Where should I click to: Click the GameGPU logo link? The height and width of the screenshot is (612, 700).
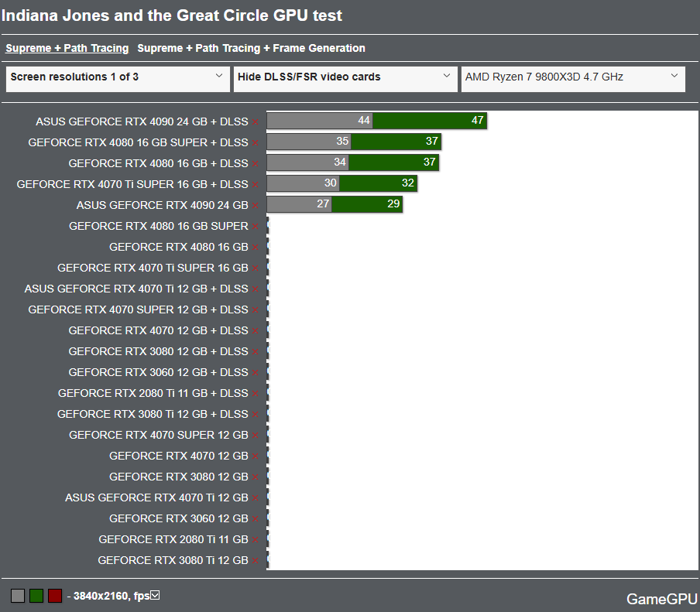coord(661,599)
